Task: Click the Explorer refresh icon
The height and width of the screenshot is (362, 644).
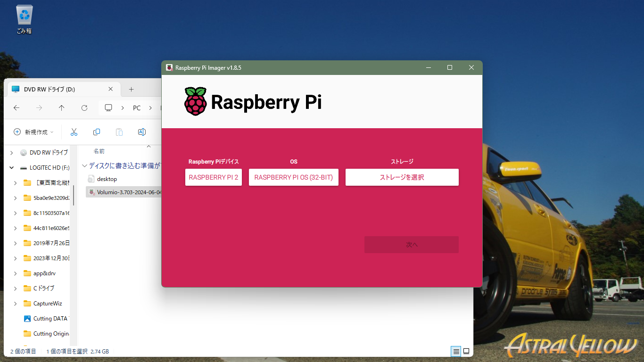Action: (84, 108)
